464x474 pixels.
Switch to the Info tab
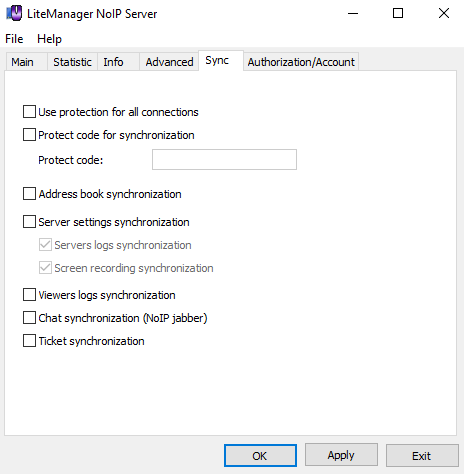coord(118,62)
